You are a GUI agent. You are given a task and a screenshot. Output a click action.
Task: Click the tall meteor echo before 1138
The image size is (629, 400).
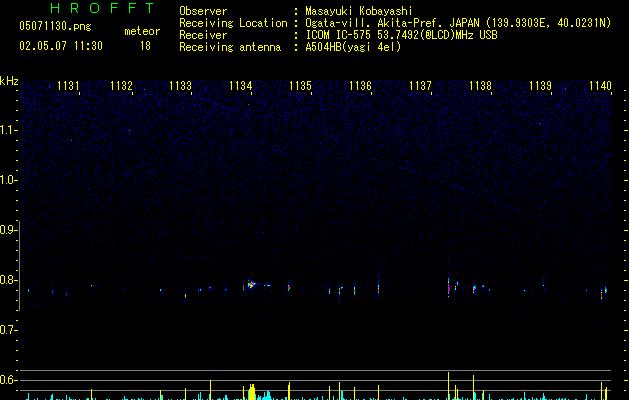(448, 286)
